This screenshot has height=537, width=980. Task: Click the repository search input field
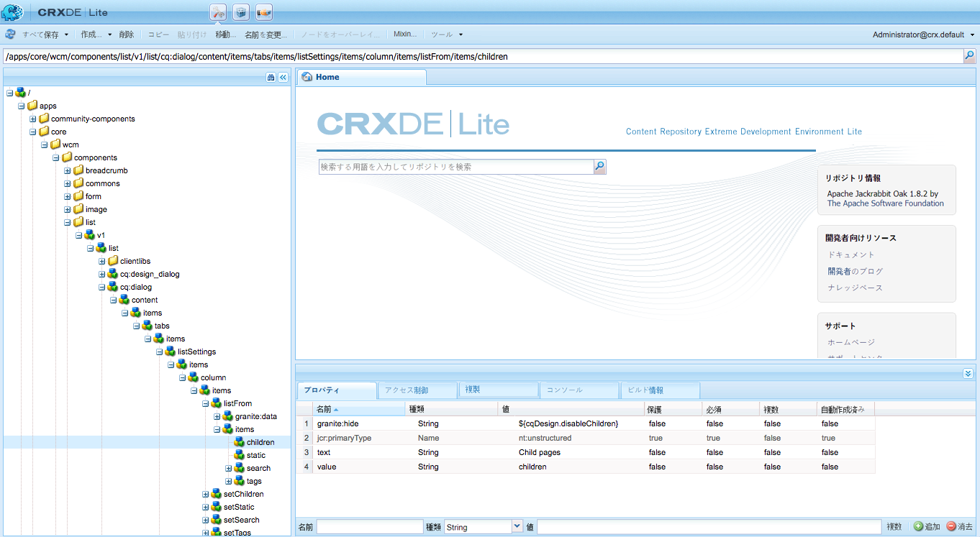(x=456, y=167)
